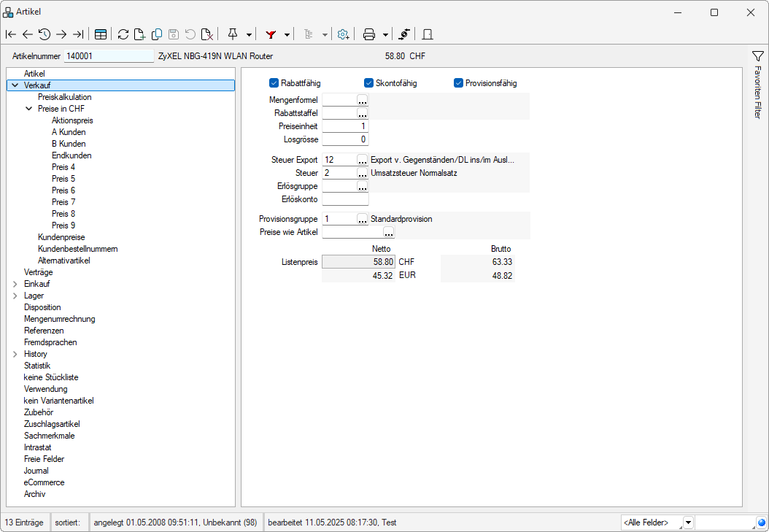Open the printer dropdown arrow

(385, 34)
